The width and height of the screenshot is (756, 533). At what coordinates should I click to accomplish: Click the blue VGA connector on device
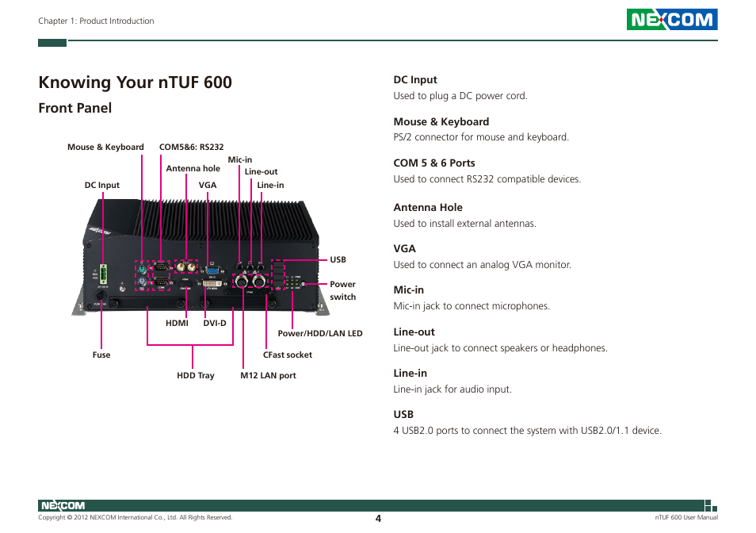click(212, 270)
